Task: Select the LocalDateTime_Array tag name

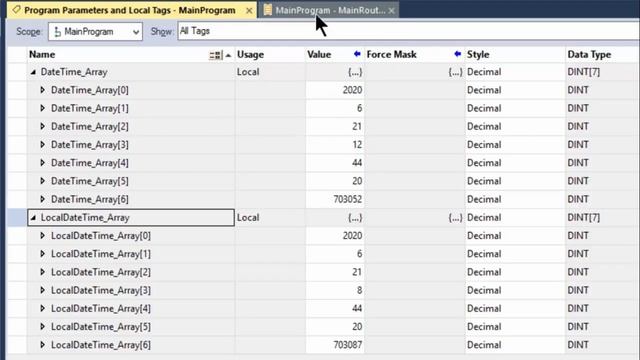Action: (85, 218)
